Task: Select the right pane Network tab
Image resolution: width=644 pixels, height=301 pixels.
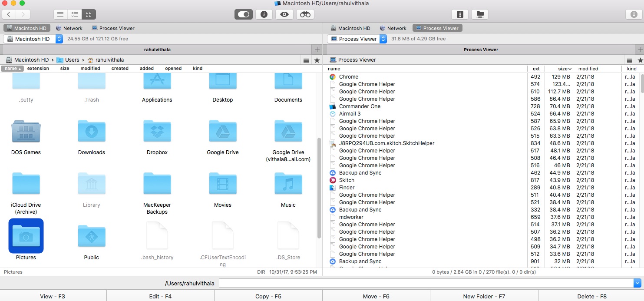Action: coord(393,28)
